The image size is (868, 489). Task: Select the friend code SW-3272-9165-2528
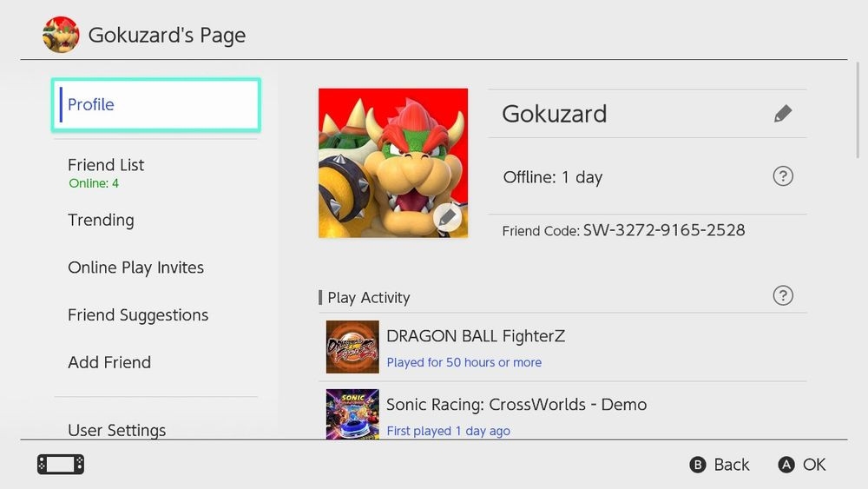coord(663,230)
